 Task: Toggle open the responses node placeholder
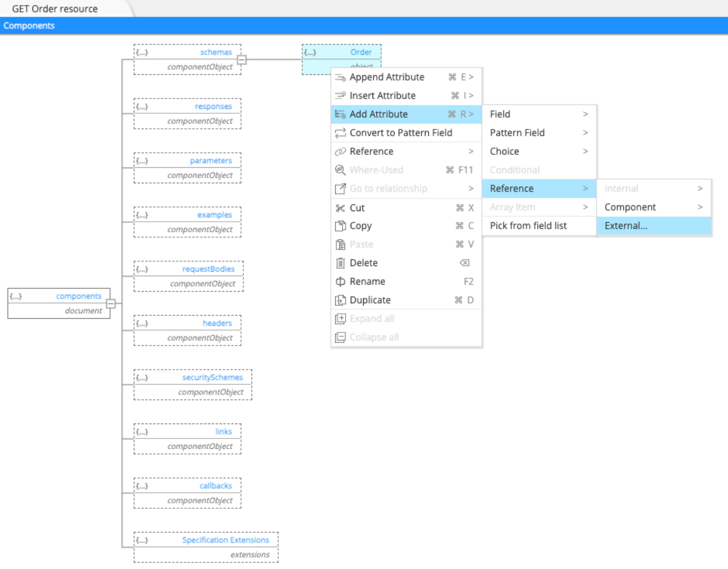click(x=143, y=106)
